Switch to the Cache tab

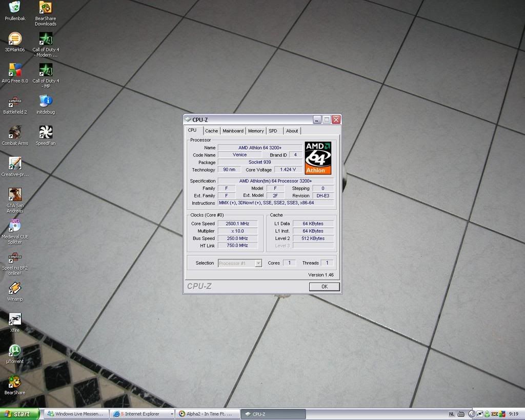point(211,131)
